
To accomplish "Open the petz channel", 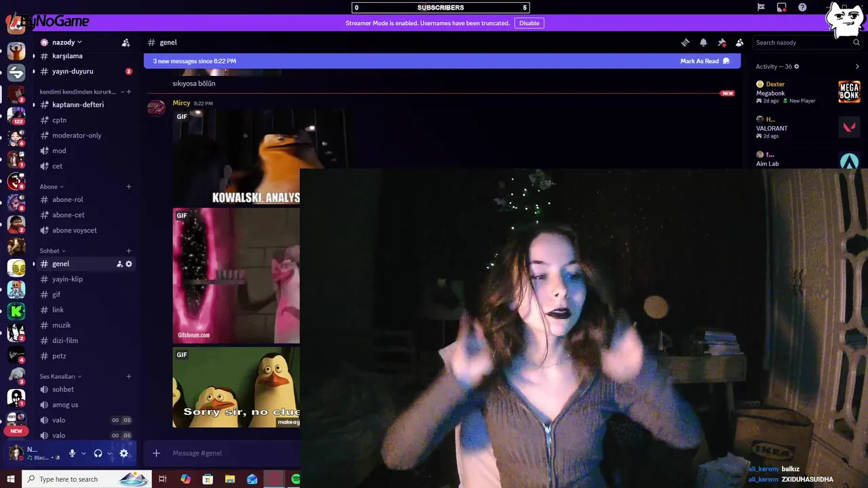I will [85, 356].
